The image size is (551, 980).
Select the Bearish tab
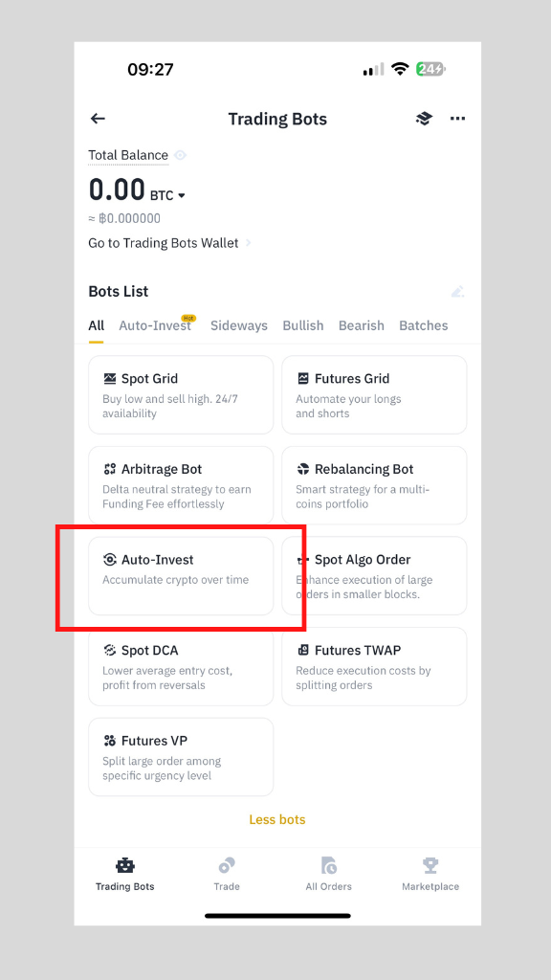[x=361, y=325]
